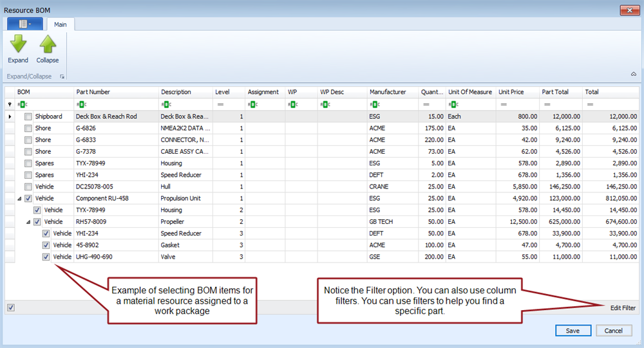The width and height of the screenshot is (644, 348).
Task: Open the Edit Filter link
Action: [x=623, y=308]
